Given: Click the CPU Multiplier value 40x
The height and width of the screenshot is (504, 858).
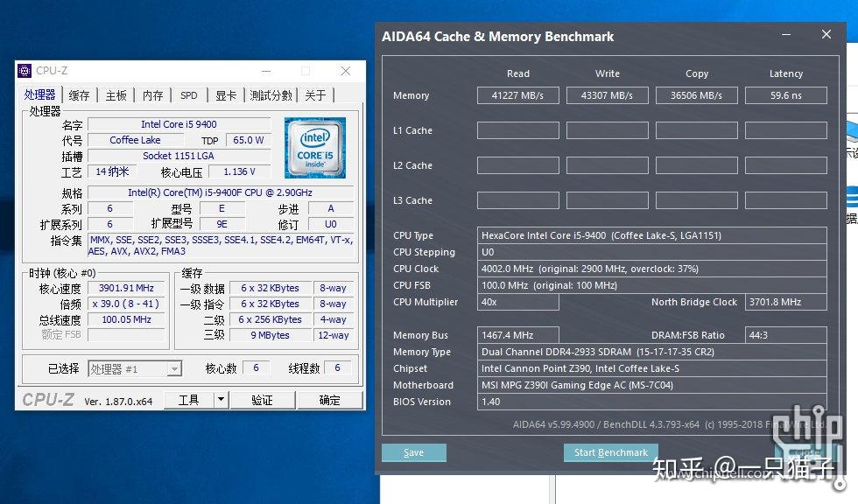Looking at the screenshot, I should (517, 302).
